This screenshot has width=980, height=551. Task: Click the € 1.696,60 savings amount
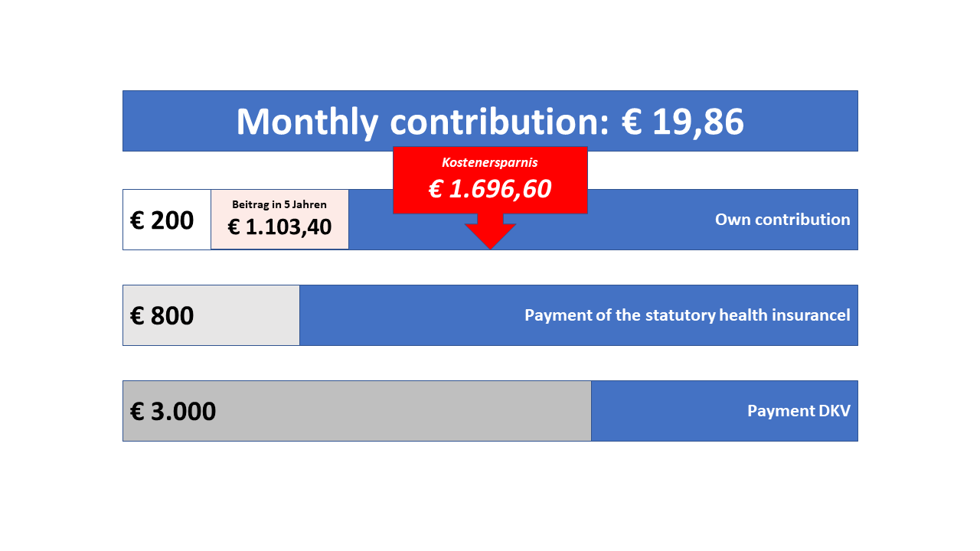[x=490, y=189]
